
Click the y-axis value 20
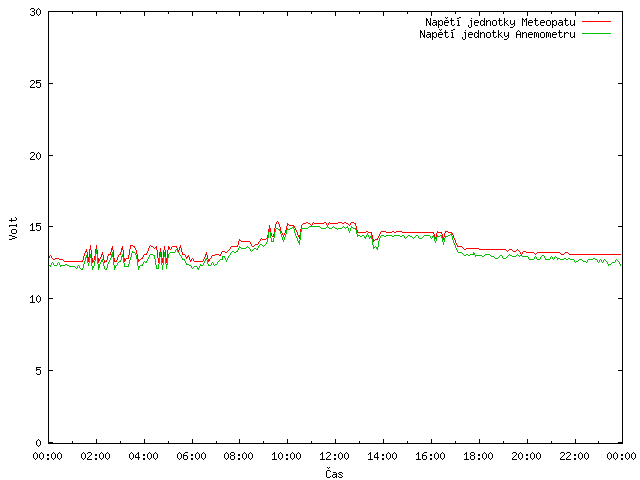coord(36,156)
